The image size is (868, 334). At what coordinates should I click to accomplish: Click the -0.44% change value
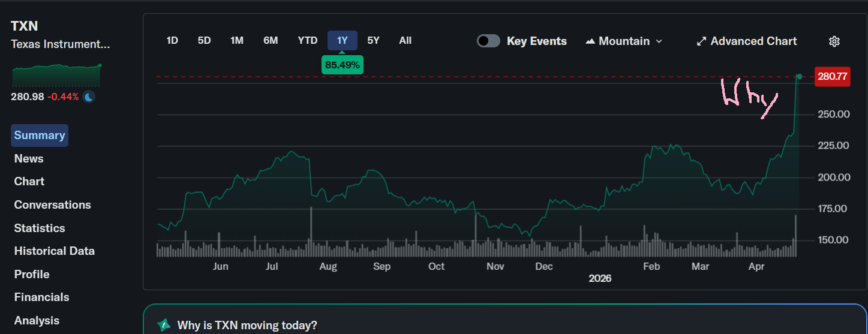[63, 97]
